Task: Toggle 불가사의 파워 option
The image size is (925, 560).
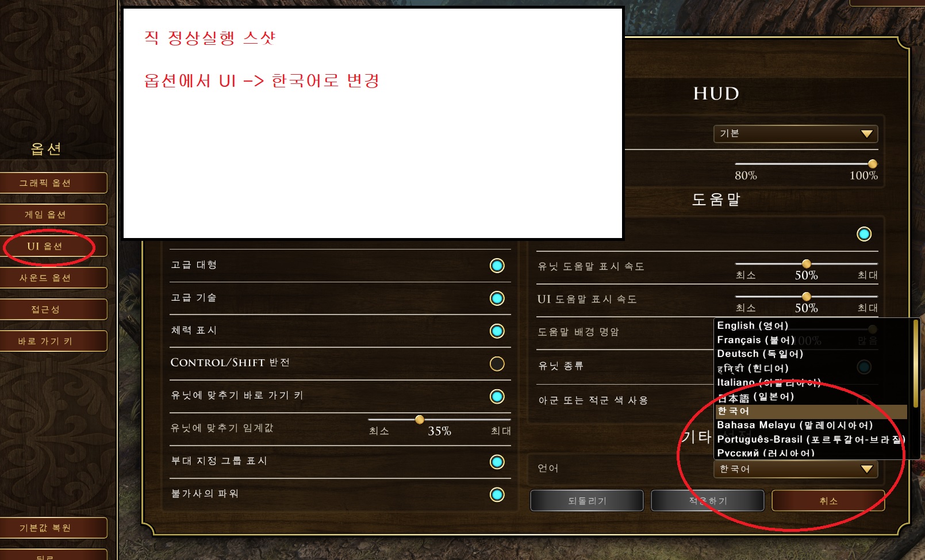Action: [x=497, y=495]
